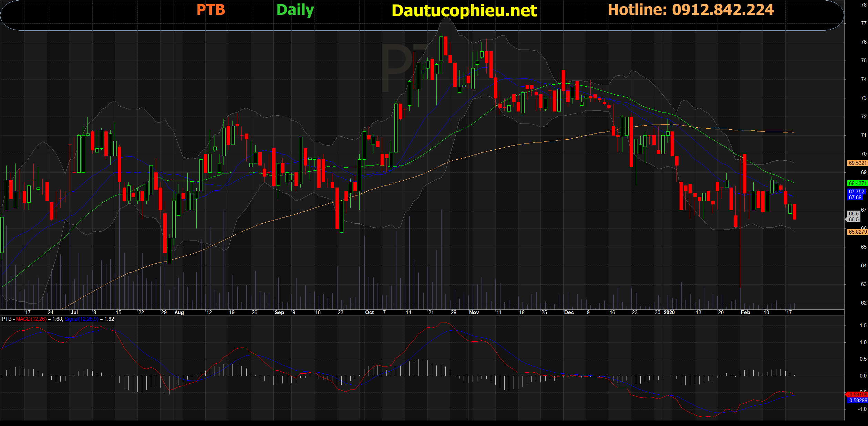Click the 1.5 level on MACD axis
868x426 pixels.
tap(863, 326)
